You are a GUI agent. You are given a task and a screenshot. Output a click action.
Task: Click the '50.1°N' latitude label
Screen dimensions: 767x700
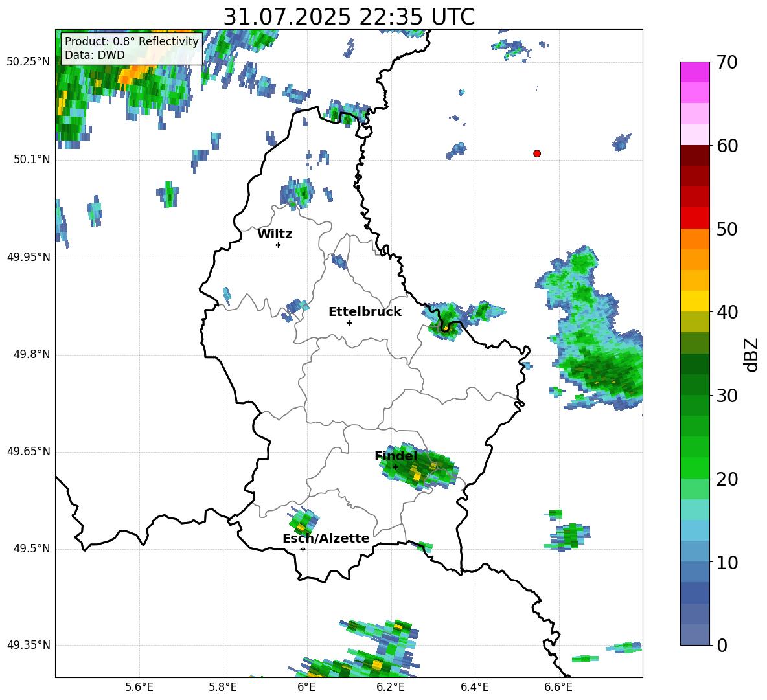(x=32, y=160)
